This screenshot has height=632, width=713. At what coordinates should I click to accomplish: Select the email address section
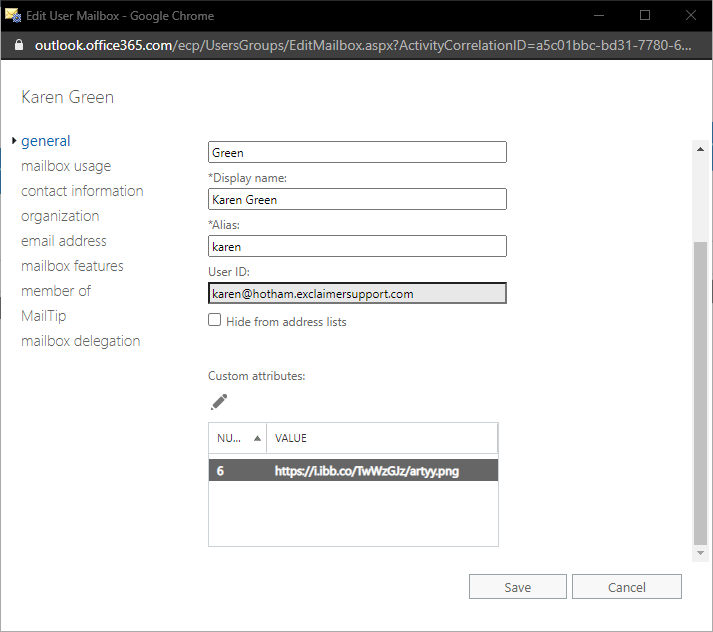63,241
